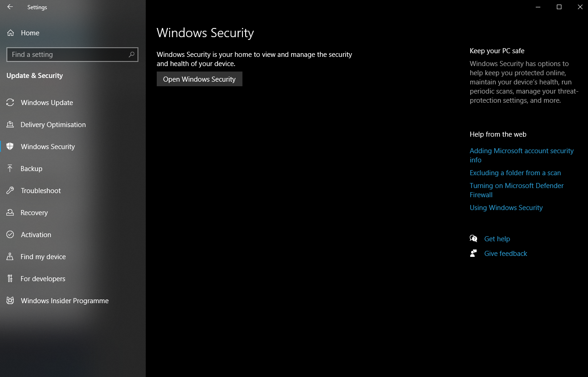The image size is (588, 377).
Task: Click the Backup upward arrow icon
Action: (x=10, y=169)
